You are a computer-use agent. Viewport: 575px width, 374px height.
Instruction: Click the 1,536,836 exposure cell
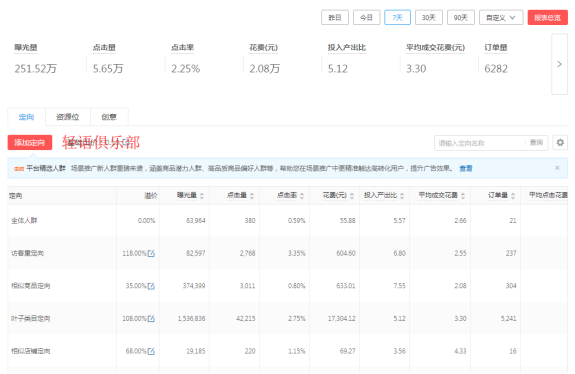click(x=191, y=319)
